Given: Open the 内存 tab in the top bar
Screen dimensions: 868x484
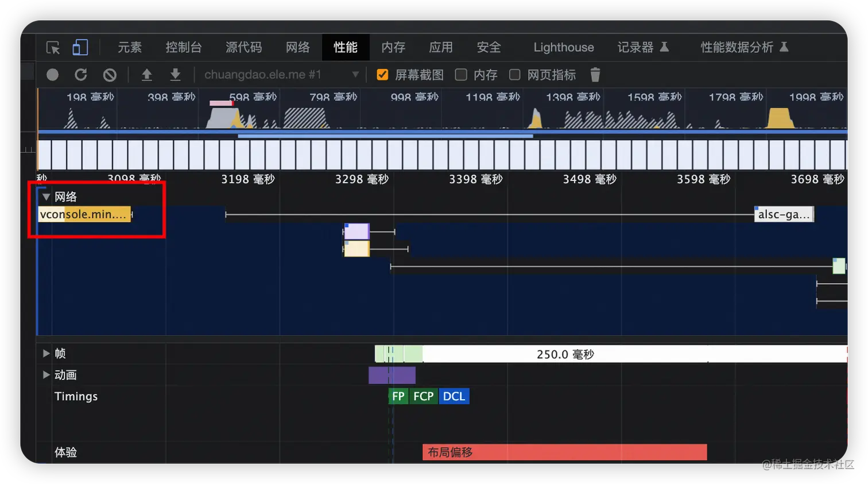Looking at the screenshot, I should click(393, 47).
